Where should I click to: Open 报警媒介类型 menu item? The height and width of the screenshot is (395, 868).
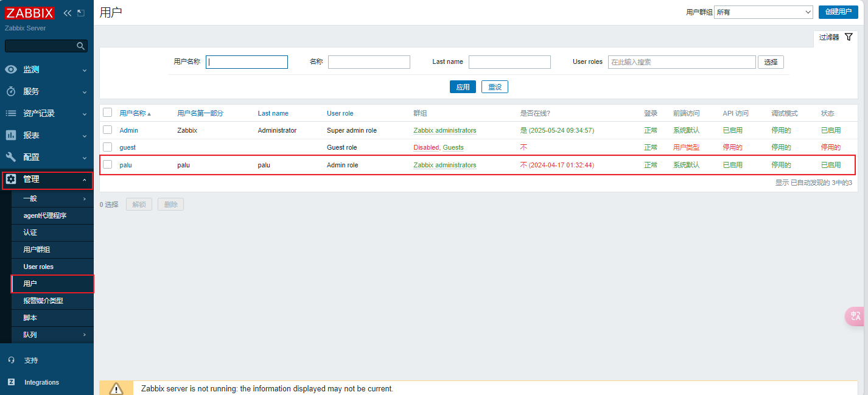tap(52, 301)
